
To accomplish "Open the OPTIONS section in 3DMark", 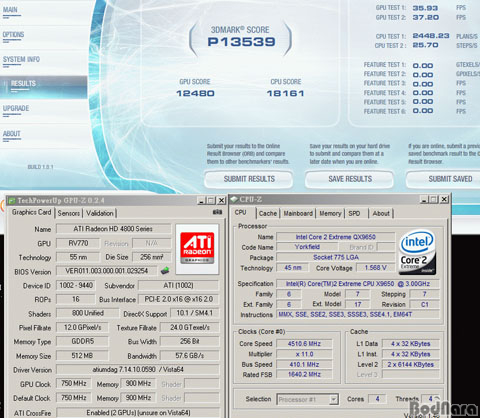I will coord(13,35).
